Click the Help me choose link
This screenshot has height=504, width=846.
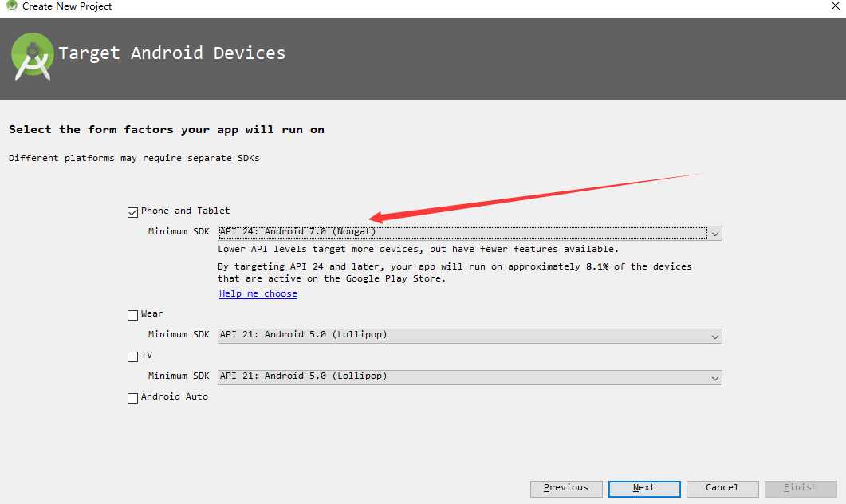click(258, 293)
